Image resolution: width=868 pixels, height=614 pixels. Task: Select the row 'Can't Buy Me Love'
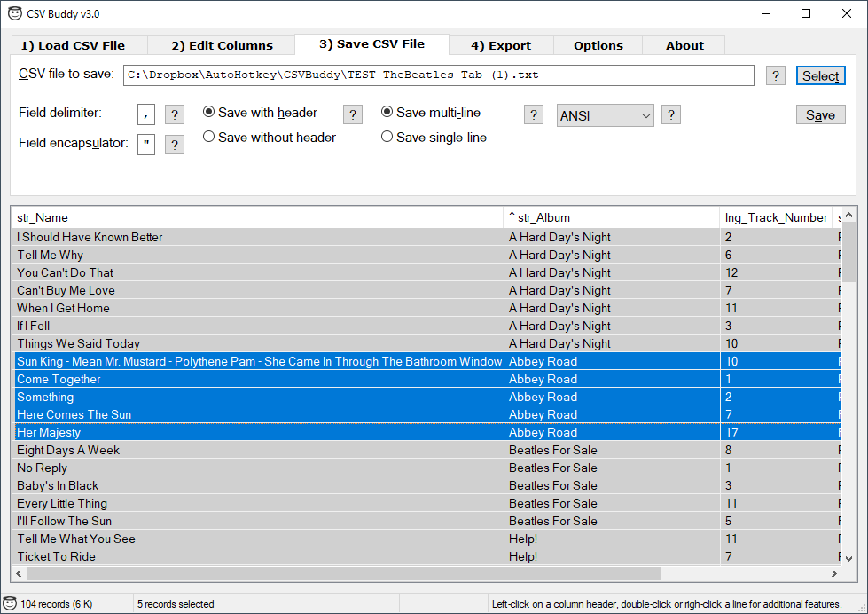(x=426, y=290)
